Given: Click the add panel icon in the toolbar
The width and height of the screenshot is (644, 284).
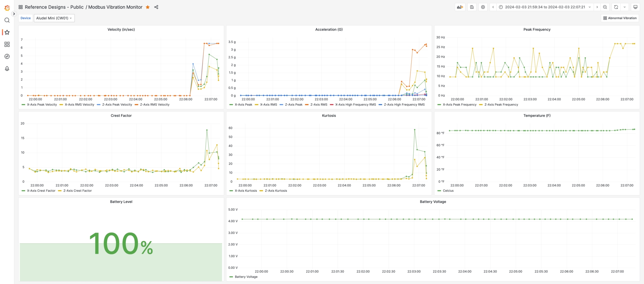Looking at the screenshot, I should pyautogui.click(x=460, y=7).
